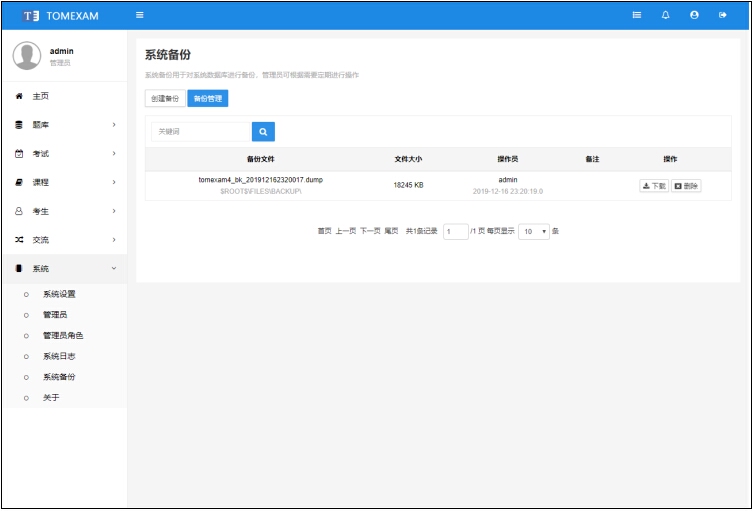
Task: Click the 首页 pagination link
Action: (325, 231)
